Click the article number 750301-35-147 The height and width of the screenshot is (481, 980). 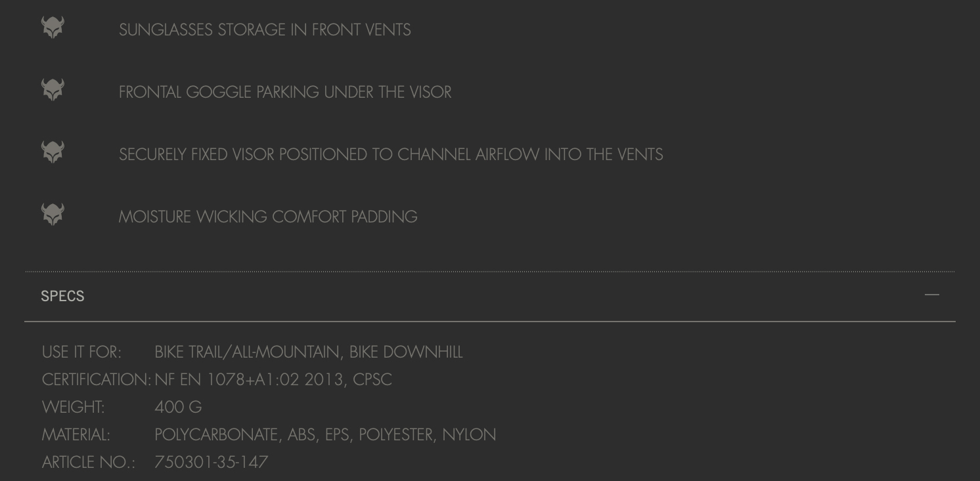coord(211,463)
